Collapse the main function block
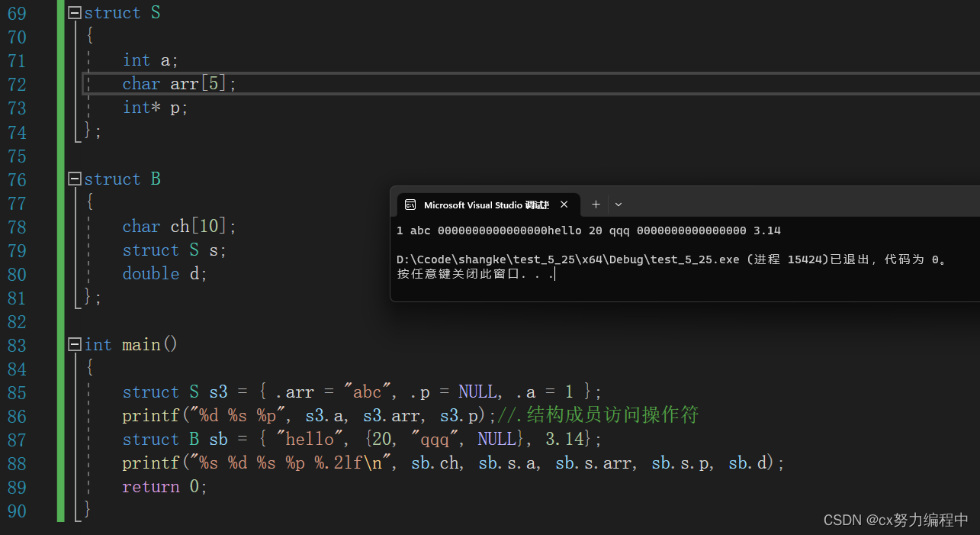The width and height of the screenshot is (980, 535). point(73,343)
